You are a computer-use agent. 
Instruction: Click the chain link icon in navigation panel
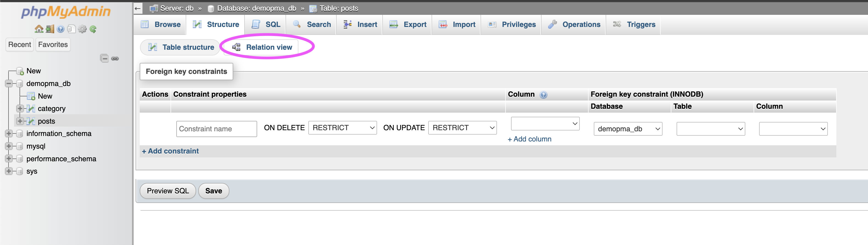[115, 59]
